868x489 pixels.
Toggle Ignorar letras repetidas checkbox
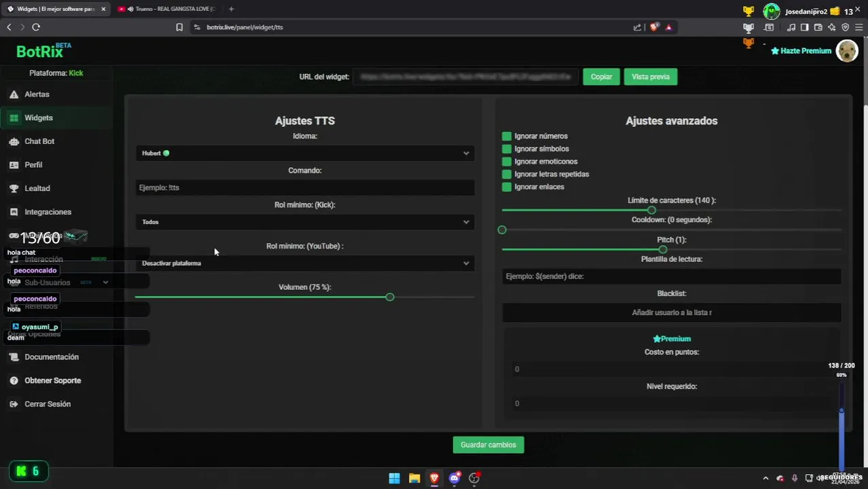[507, 175]
